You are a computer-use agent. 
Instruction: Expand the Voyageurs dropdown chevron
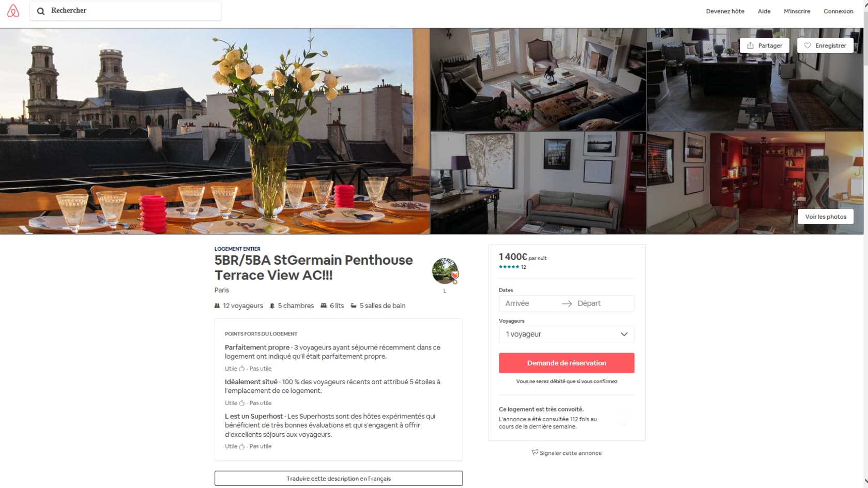point(624,334)
